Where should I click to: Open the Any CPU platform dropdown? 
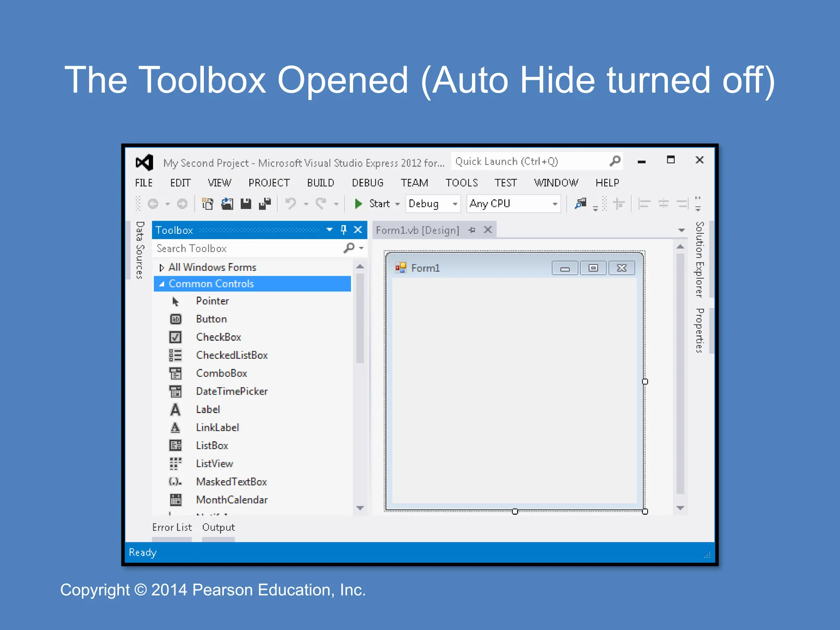pos(555,204)
